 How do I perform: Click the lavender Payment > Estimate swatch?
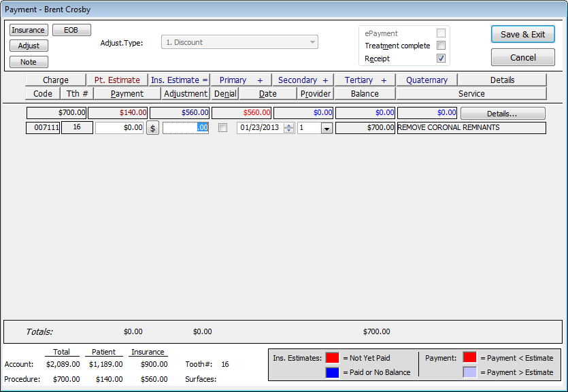470,372
